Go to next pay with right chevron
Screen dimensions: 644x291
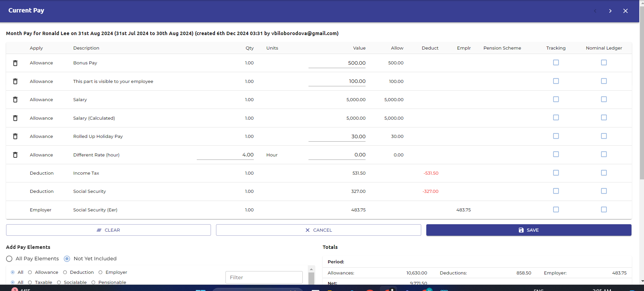pyautogui.click(x=610, y=11)
